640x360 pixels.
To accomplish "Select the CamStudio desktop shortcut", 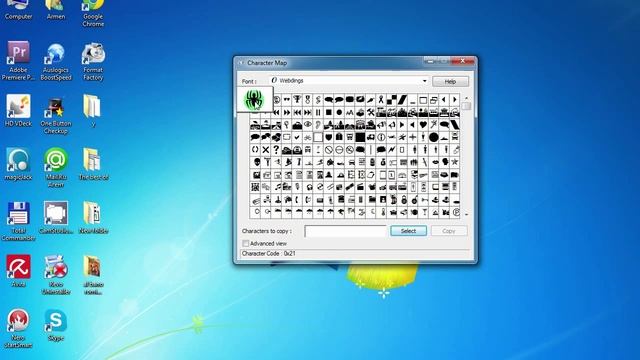I will (56, 218).
